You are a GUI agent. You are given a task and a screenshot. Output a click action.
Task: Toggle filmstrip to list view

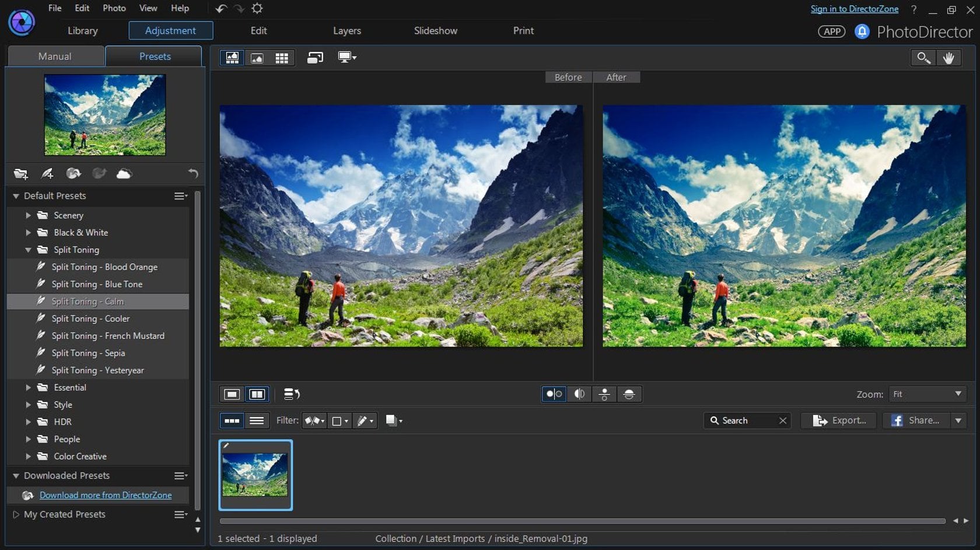click(x=257, y=421)
